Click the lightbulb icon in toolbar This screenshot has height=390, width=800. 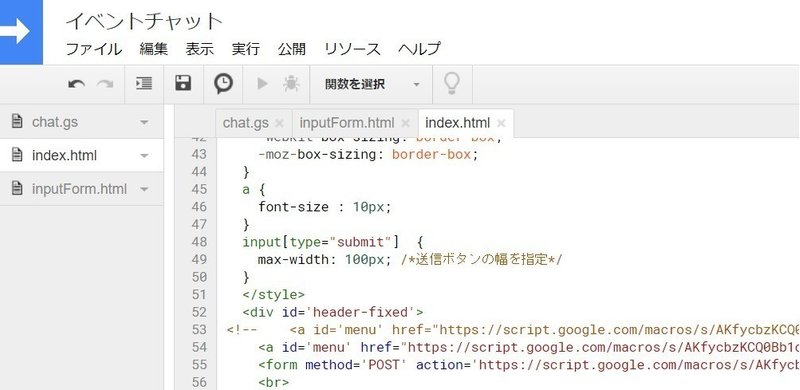(452, 83)
